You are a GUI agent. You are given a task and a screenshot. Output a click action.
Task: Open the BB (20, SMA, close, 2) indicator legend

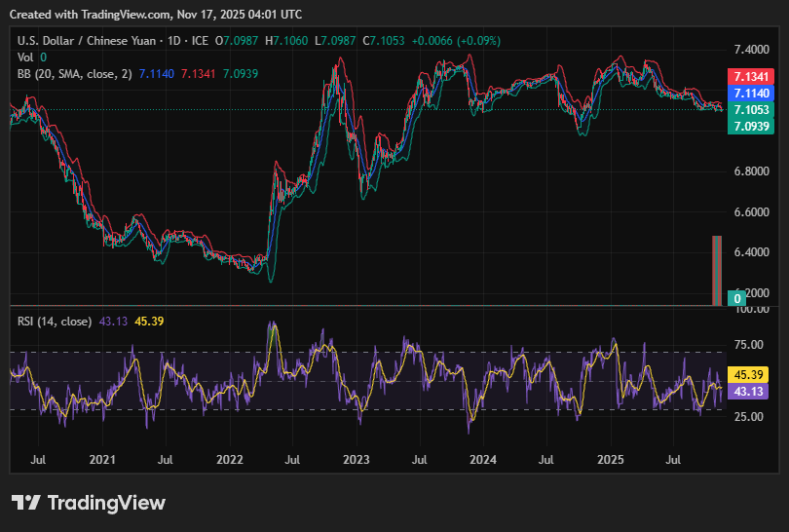74,73
